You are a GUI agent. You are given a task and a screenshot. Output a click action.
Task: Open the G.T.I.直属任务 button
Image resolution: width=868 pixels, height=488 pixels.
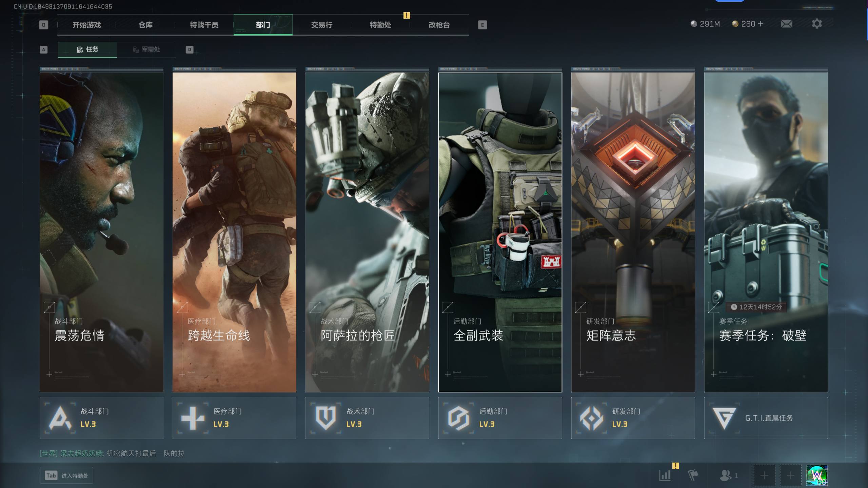[766, 418]
